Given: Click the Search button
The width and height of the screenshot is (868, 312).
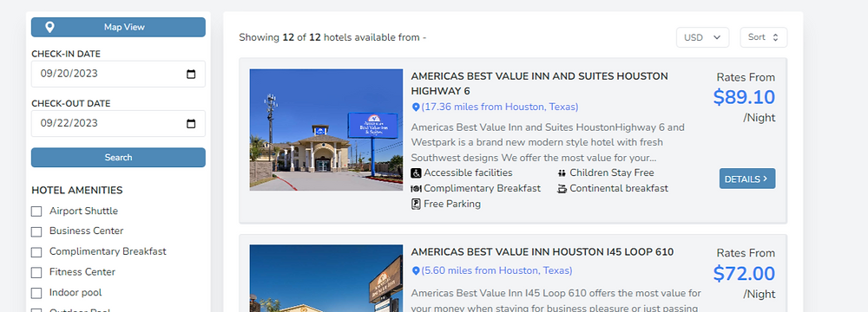Looking at the screenshot, I should (x=118, y=157).
